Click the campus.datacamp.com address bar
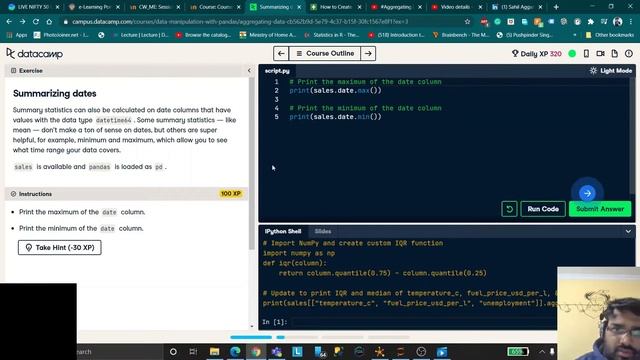 tap(240, 21)
